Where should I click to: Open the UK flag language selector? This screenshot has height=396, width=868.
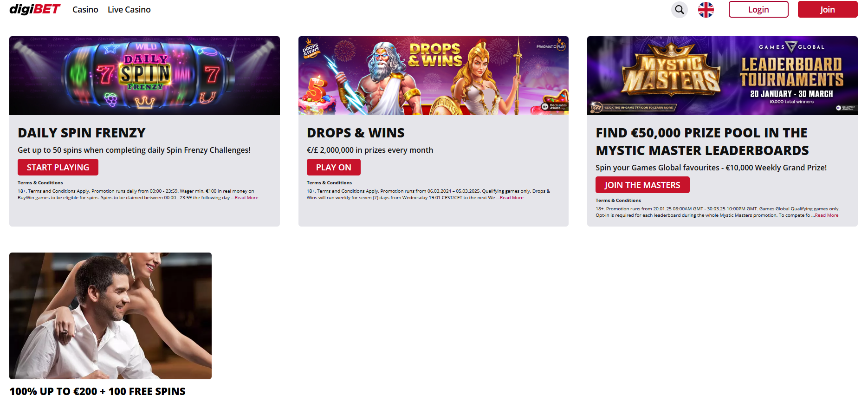pyautogui.click(x=706, y=10)
